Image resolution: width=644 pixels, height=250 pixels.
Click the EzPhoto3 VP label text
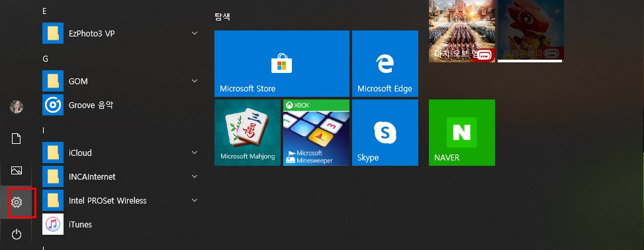[x=91, y=34]
